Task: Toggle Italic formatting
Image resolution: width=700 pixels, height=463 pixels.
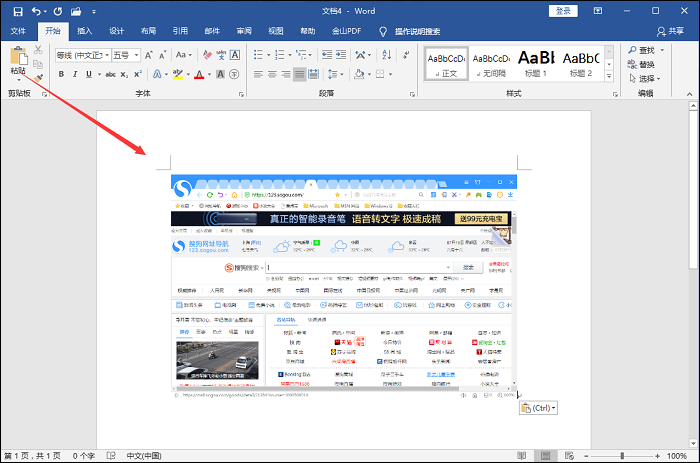Action: click(x=75, y=74)
